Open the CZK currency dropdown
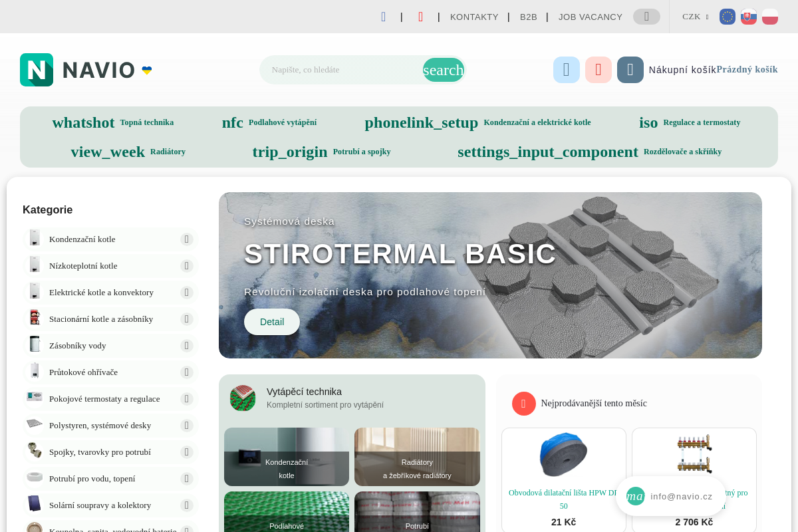 click(x=696, y=17)
